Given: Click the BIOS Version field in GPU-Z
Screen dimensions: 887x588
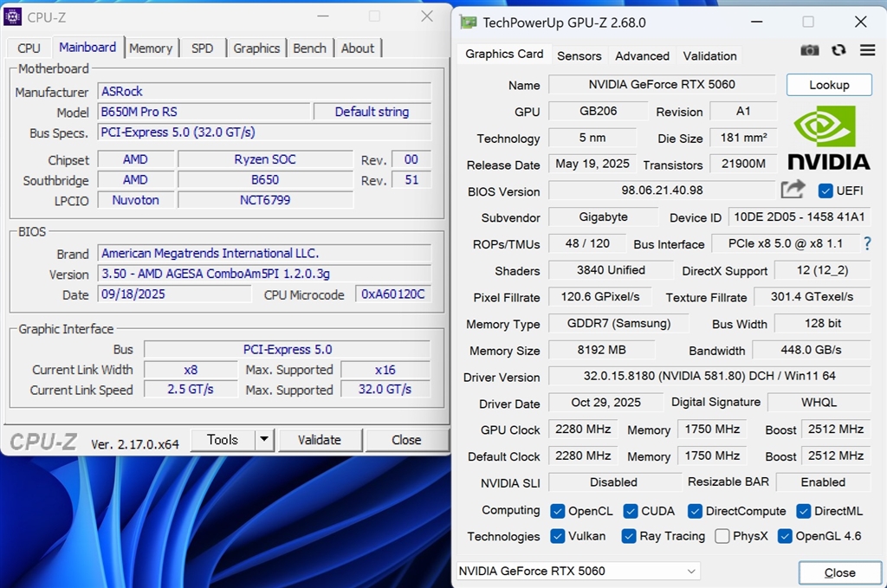Looking at the screenshot, I should point(662,191).
